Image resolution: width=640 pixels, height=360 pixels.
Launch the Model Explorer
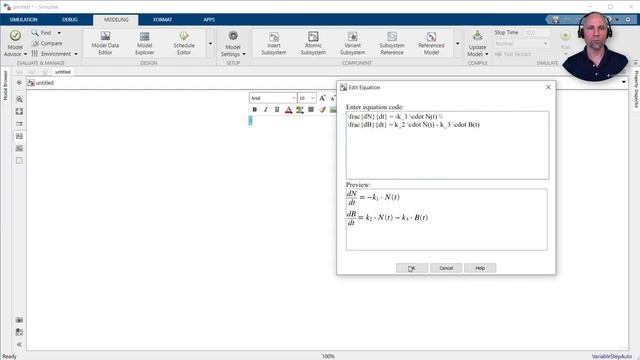(144, 43)
